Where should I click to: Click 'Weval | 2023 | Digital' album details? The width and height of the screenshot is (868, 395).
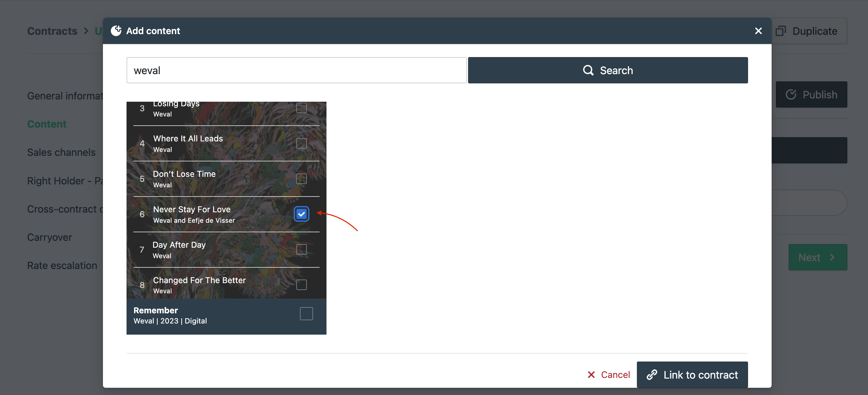pos(170,321)
